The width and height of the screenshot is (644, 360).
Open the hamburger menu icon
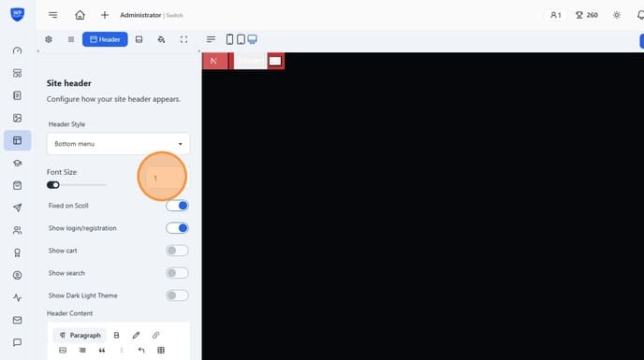point(53,15)
